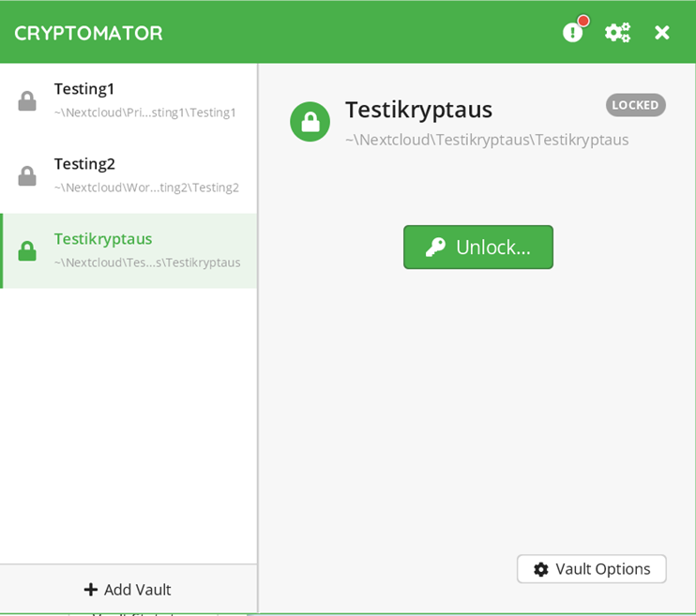Viewport: 696px width, 616px height.
Task: Open the Vault Options button label
Action: pyautogui.click(x=602, y=569)
